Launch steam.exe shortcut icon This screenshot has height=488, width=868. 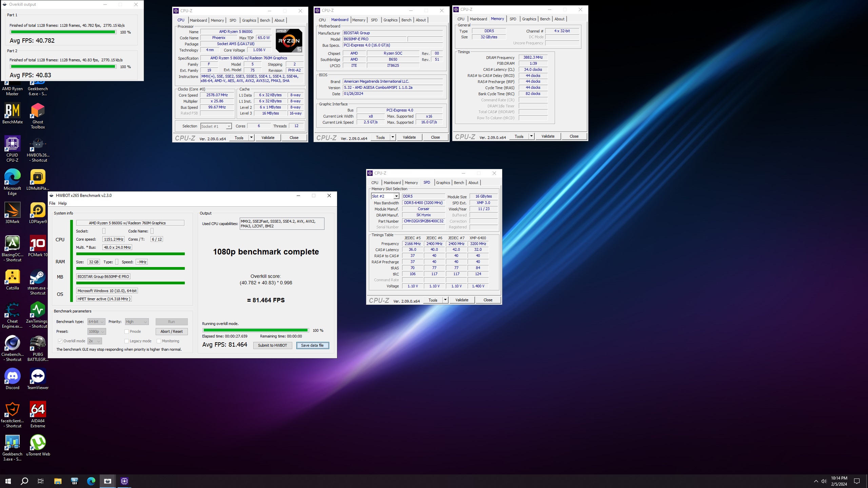38,282
